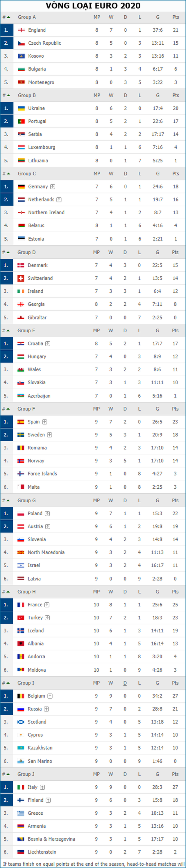Sort Group B by Pts column
Screen dimensions: 186x868
tap(176, 95)
